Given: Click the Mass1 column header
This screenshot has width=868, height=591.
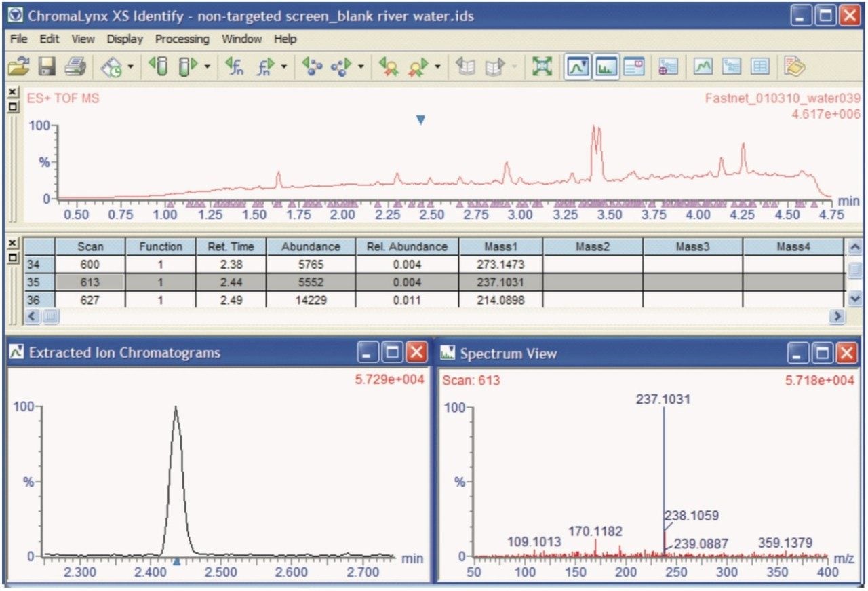Looking at the screenshot, I should pos(500,247).
